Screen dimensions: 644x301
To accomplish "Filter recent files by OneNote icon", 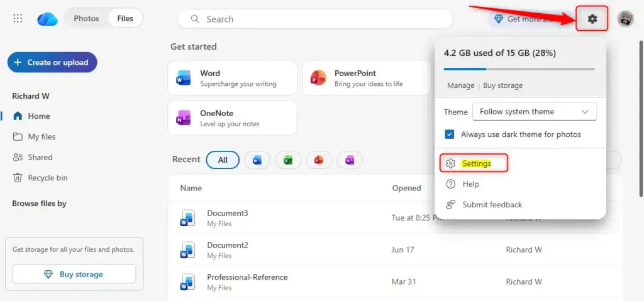I will coord(350,160).
